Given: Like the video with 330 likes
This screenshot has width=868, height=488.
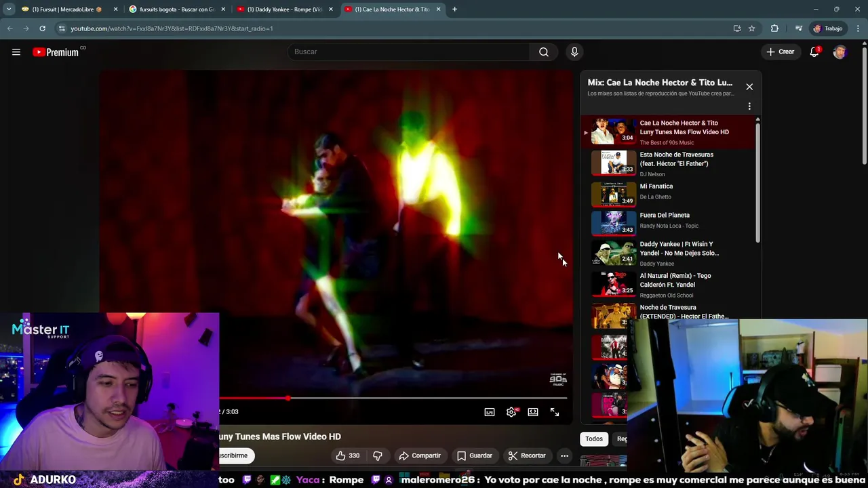Looking at the screenshot, I should (348, 455).
